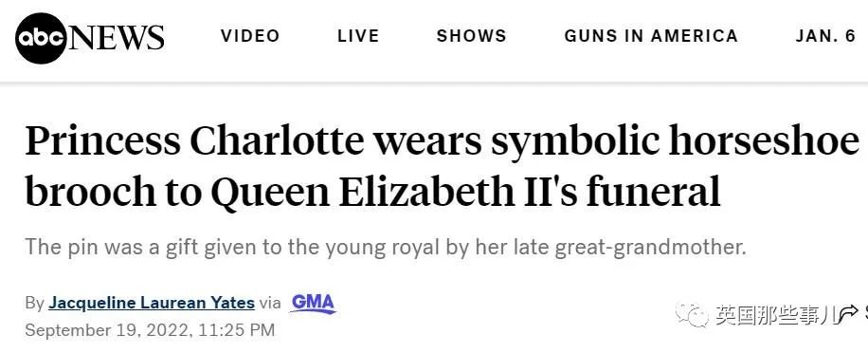
Task: Click the cut-off letter after share arrow
Action: tap(864, 314)
